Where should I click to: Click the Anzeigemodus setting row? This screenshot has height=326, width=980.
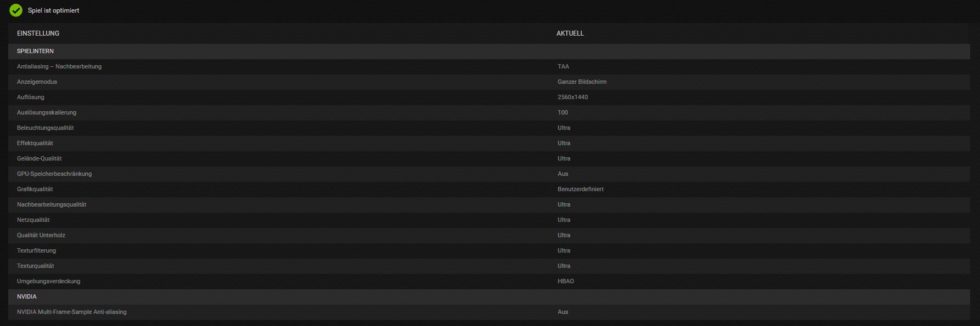[x=489, y=82]
